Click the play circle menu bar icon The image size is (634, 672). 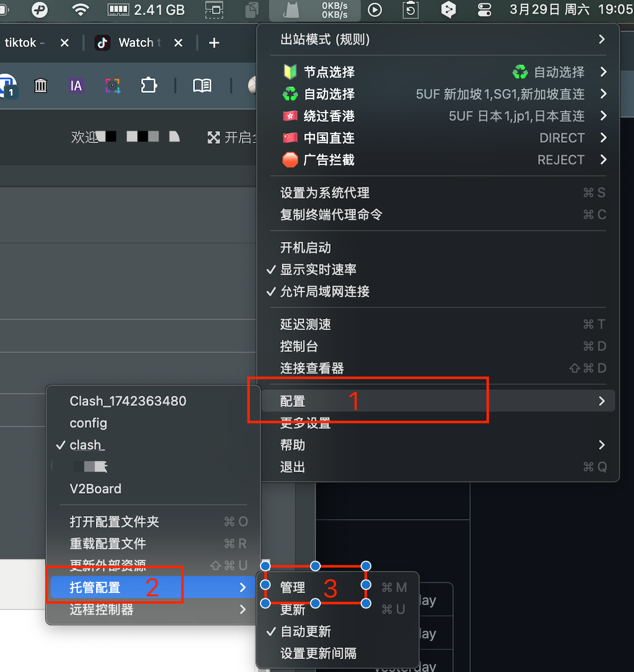point(375,10)
